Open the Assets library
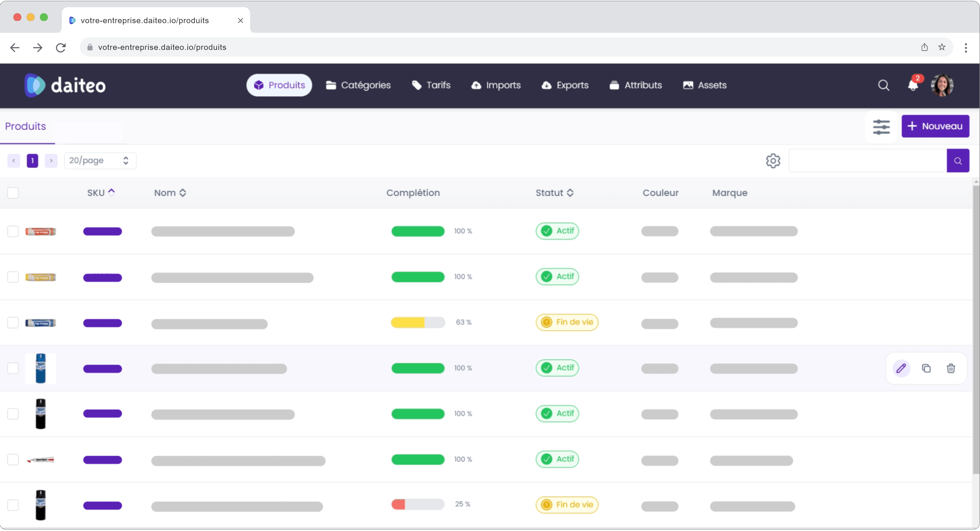The image size is (980, 531). click(x=704, y=85)
